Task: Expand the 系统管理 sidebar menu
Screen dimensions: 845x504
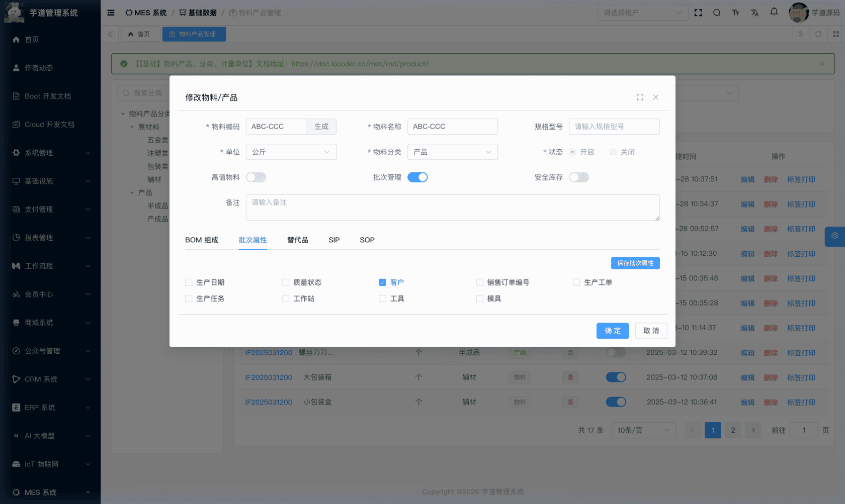Action: pos(50,153)
